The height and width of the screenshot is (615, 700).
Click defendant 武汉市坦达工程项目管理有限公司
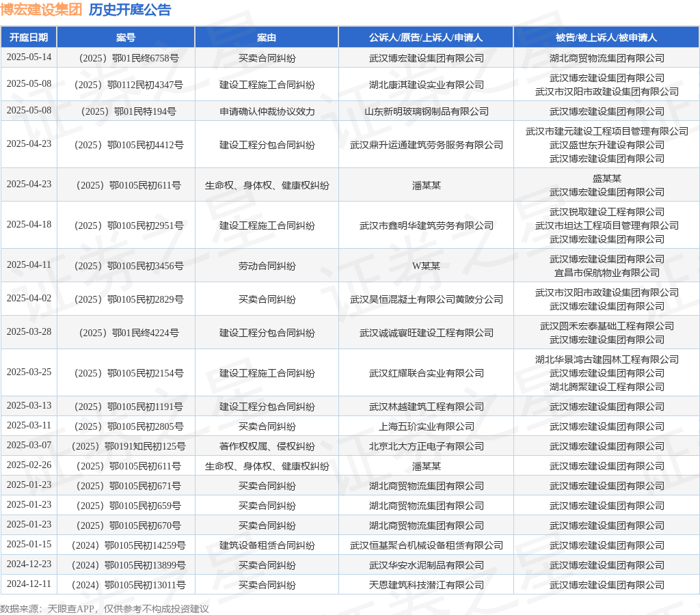click(607, 225)
